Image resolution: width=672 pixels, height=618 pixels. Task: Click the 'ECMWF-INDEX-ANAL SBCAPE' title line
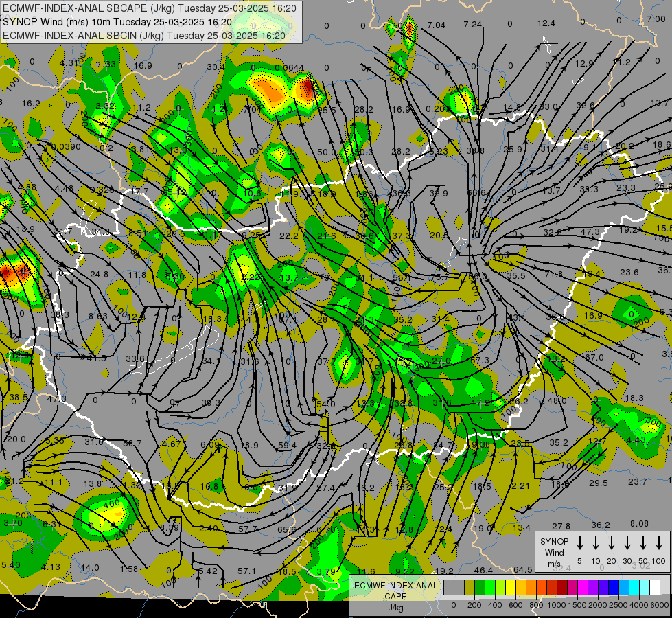pyautogui.click(x=149, y=8)
